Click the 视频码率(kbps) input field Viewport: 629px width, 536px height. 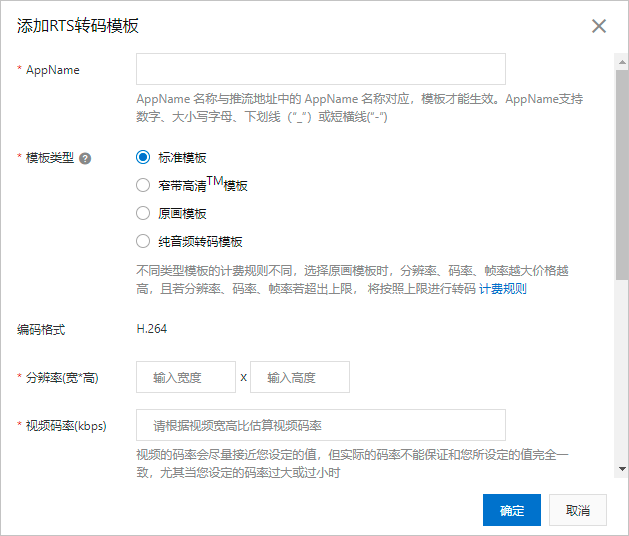click(x=321, y=425)
